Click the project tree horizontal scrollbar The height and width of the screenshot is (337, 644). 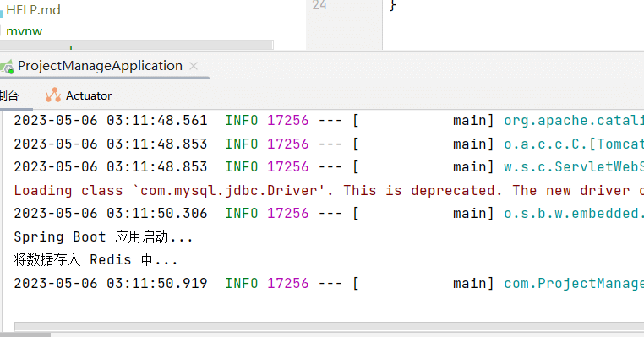(x=137, y=44)
